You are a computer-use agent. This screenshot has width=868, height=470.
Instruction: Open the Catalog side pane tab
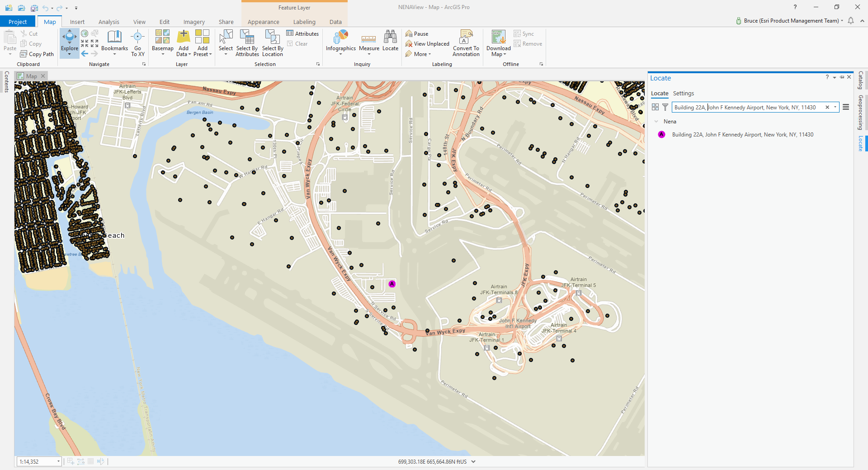[x=861, y=80]
